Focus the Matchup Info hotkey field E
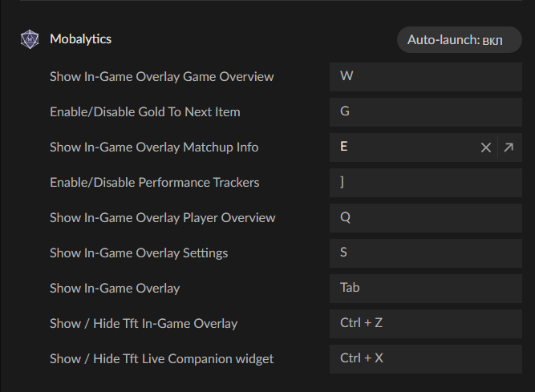This screenshot has height=392, width=535. 403,148
